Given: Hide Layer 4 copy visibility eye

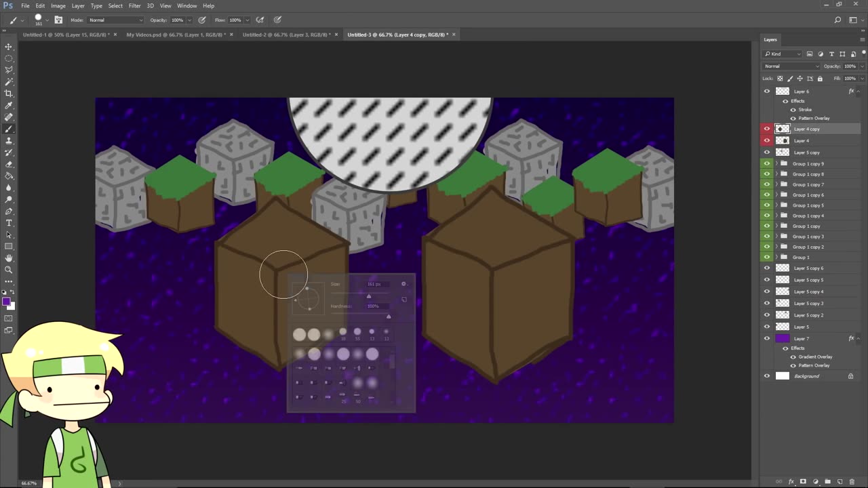Looking at the screenshot, I should (x=767, y=129).
